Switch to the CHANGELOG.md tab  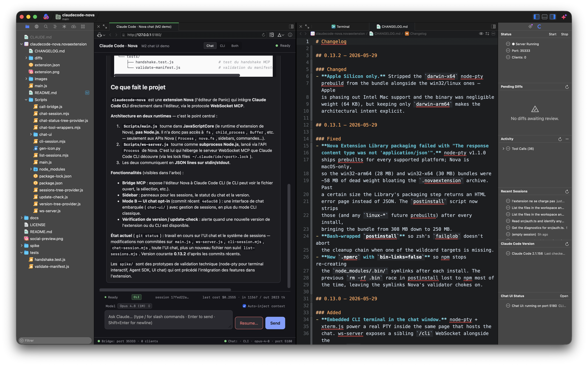(392, 27)
